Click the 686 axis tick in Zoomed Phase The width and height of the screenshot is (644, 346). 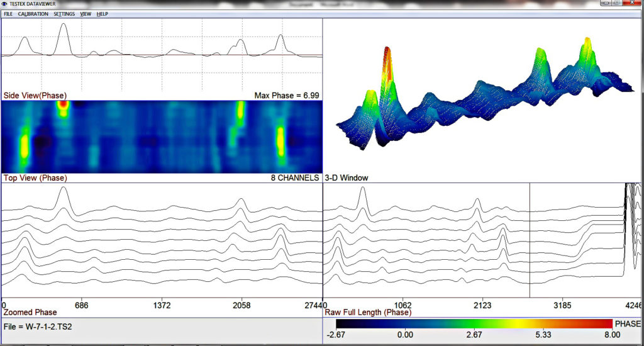pos(81,305)
